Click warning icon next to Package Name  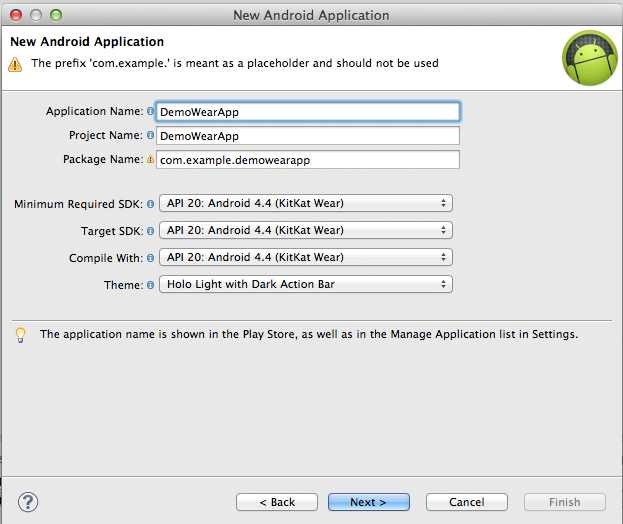point(151,160)
